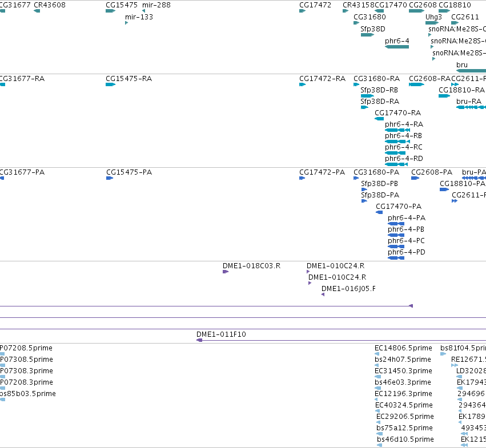Image resolution: width=486 pixels, height=448 pixels.
Task: Select the P07208.5prime EST label
Action: coord(26,348)
